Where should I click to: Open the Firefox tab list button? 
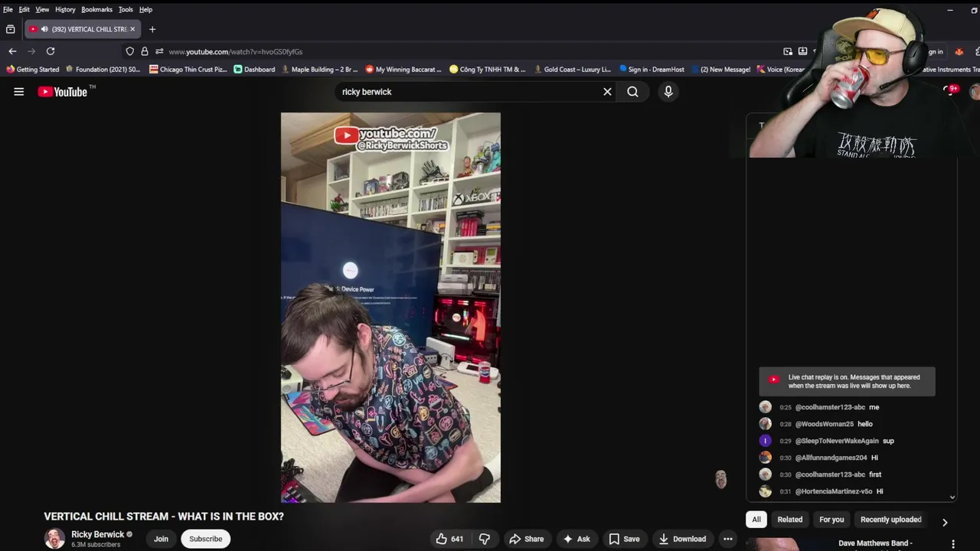click(10, 29)
